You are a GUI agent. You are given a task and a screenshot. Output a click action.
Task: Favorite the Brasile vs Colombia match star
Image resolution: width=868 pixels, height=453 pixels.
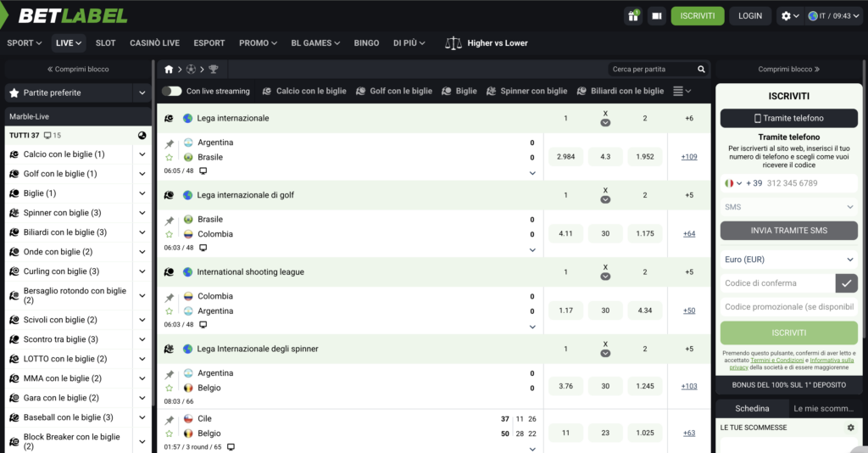click(x=170, y=234)
